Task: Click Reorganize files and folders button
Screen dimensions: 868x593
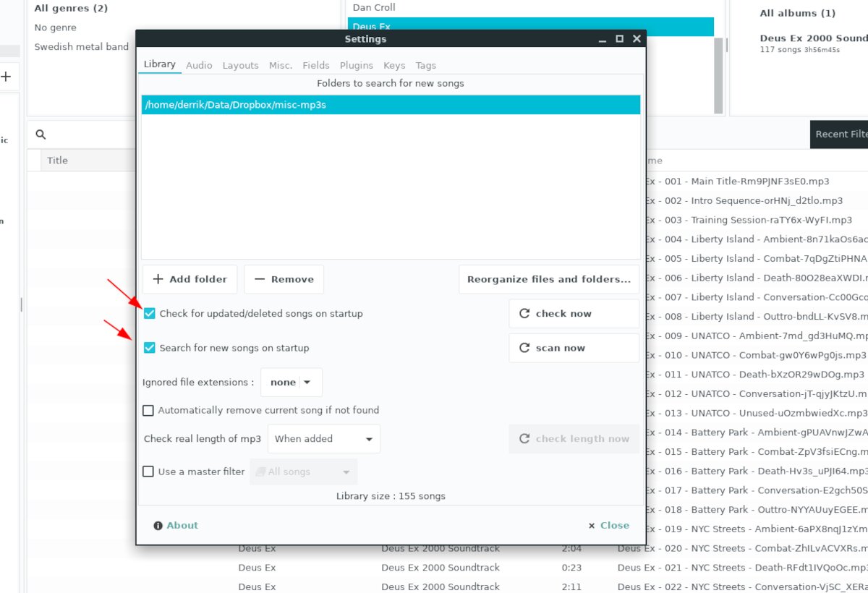Action: coord(548,279)
